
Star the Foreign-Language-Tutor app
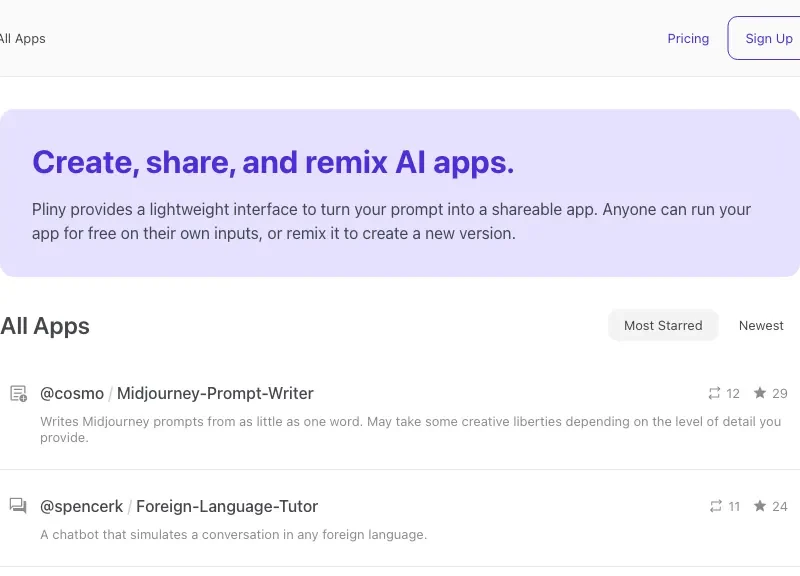[x=760, y=506]
